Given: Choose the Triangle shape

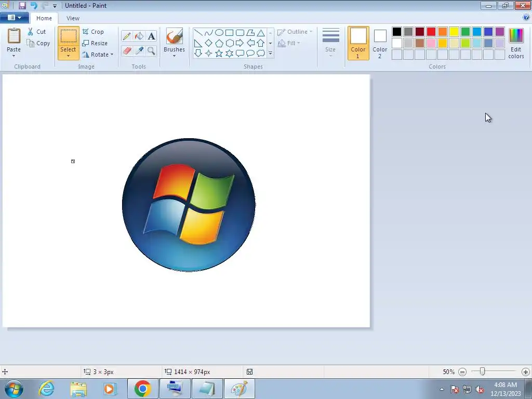Looking at the screenshot, I should click(x=261, y=33).
